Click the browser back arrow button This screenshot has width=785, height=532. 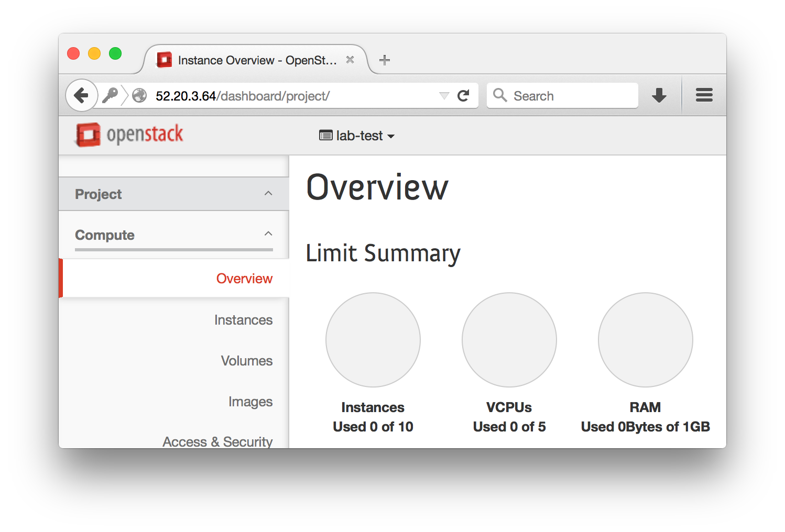(x=81, y=95)
